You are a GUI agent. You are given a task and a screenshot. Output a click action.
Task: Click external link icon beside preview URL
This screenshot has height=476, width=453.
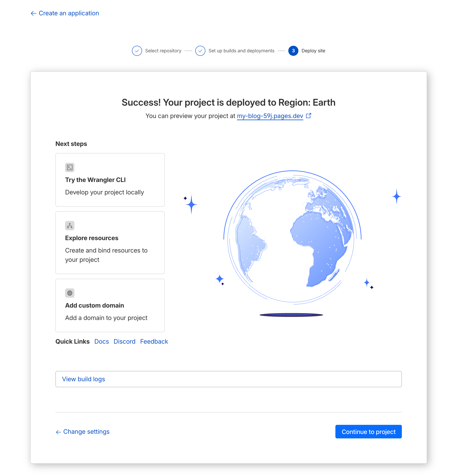click(x=308, y=116)
